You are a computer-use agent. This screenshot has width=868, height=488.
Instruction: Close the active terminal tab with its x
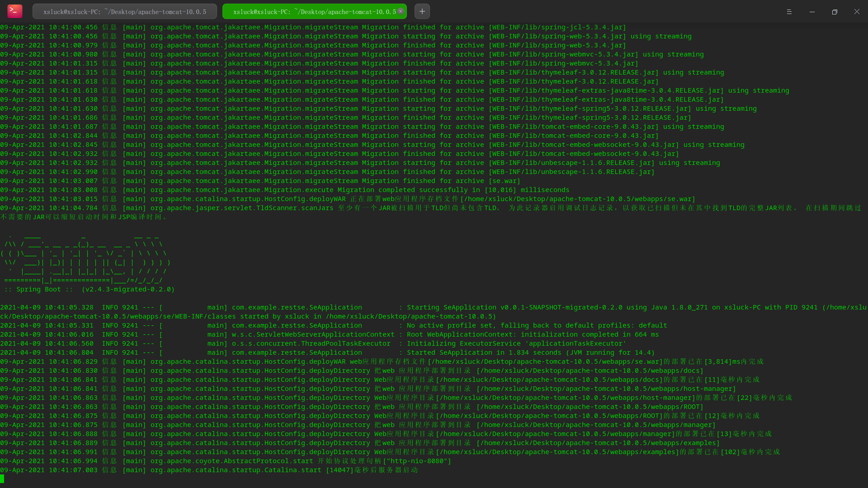coord(401,11)
